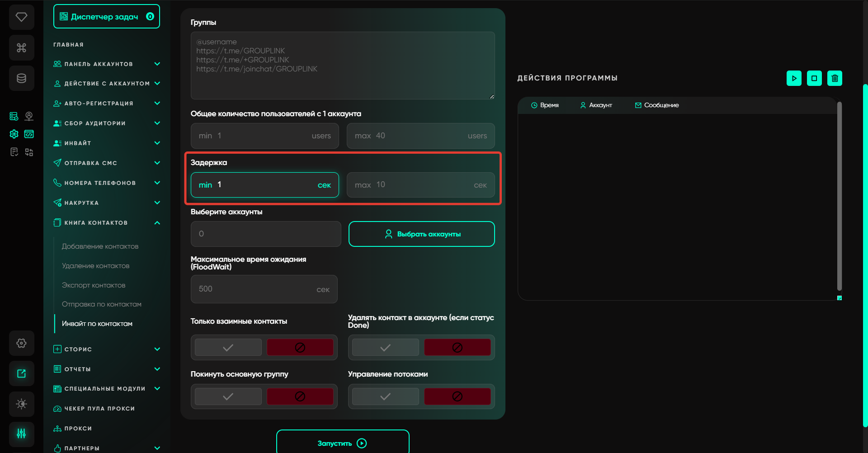The image size is (868, 453).
Task: Open Экспорт контактов submenu item
Action: [94, 285]
